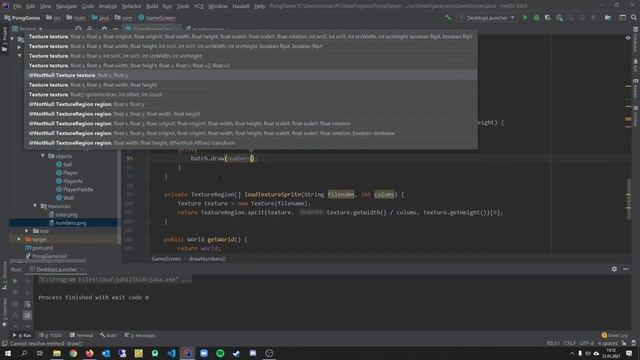Open File Explorer from the taskbar
The image size is (640, 360).
[57, 353]
